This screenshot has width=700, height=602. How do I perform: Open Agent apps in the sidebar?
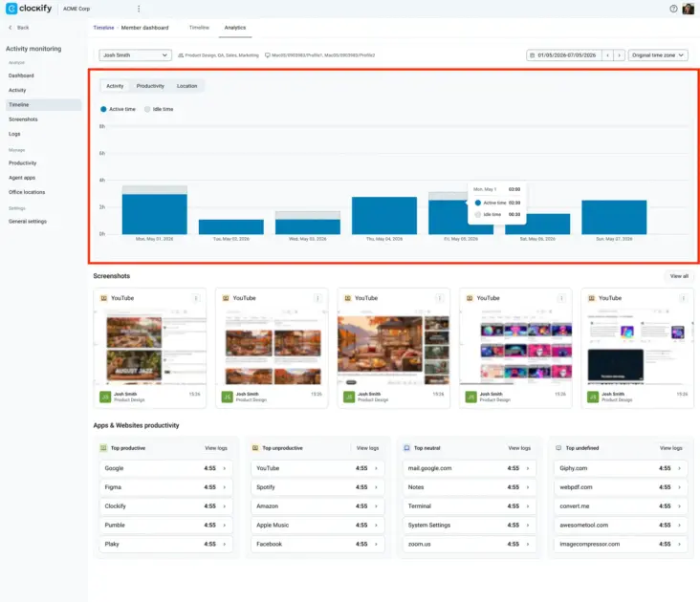point(22,178)
